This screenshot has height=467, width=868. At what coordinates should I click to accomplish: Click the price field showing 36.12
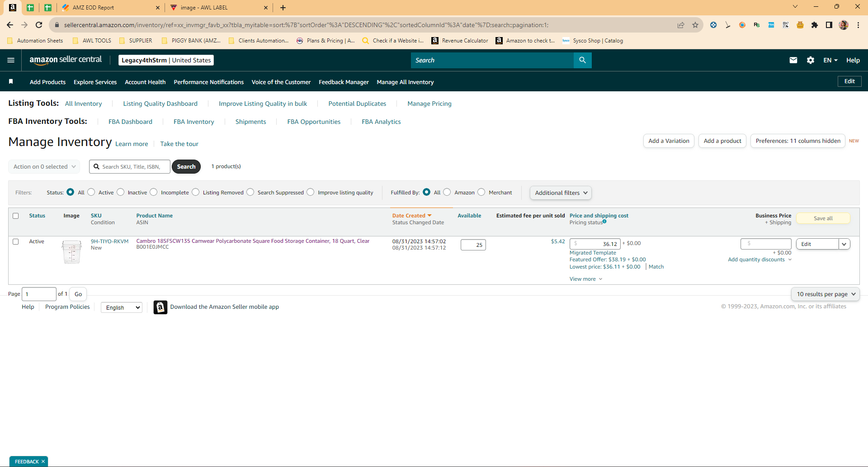pos(595,244)
